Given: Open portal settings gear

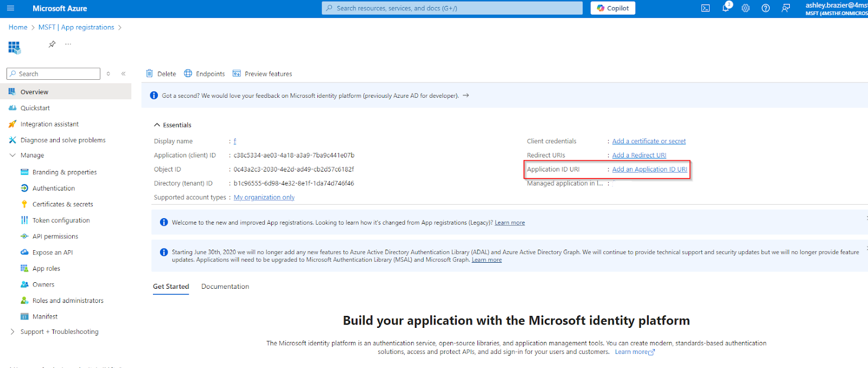Looking at the screenshot, I should coord(746,8).
